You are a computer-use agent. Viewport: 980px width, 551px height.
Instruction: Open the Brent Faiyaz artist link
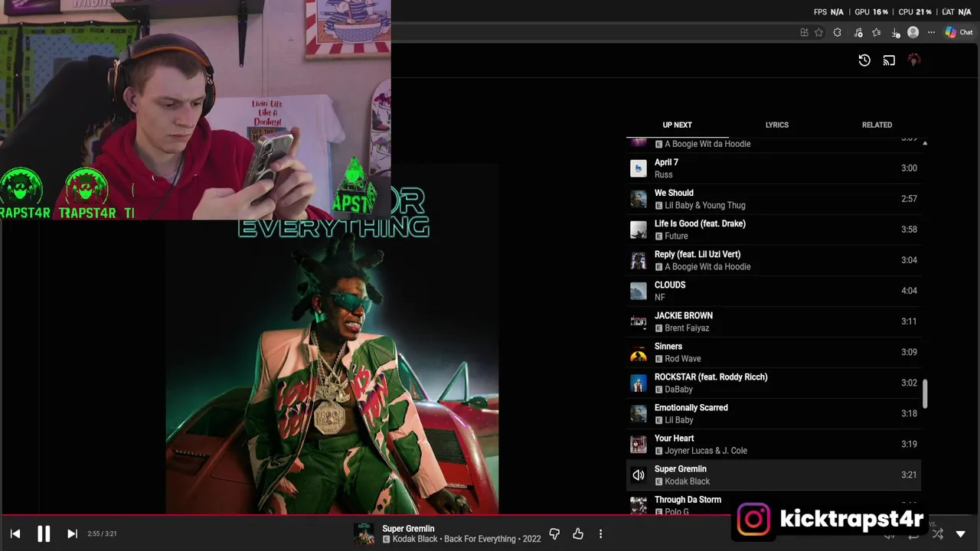coord(687,328)
